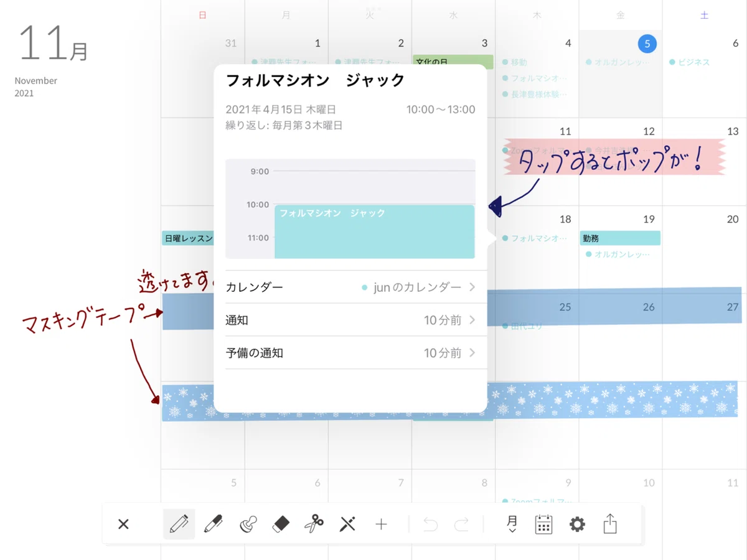Select date 13 in the calendar
Screen dimensions: 747x560
click(x=733, y=131)
